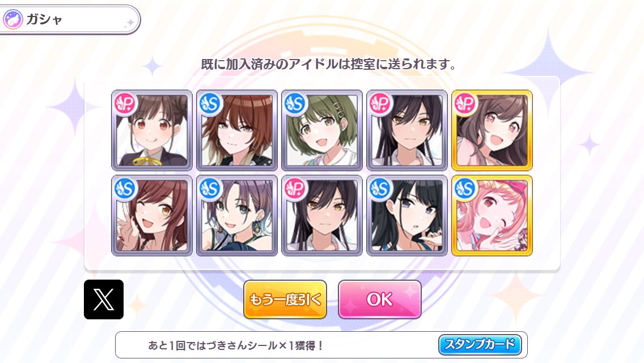This screenshot has height=363, width=644.
Task: Select the winking red-haired idol card
Action: 152,216
